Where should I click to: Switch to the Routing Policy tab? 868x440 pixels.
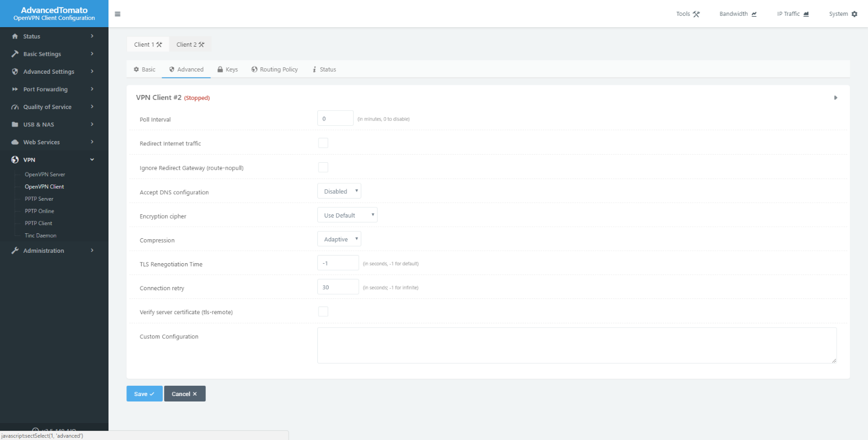click(275, 69)
